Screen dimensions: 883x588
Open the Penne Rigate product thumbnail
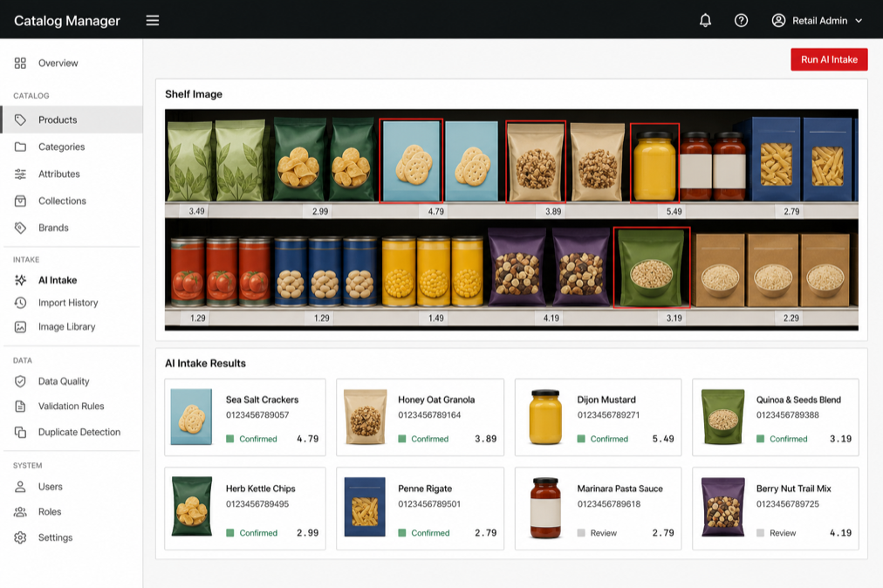[365, 507]
